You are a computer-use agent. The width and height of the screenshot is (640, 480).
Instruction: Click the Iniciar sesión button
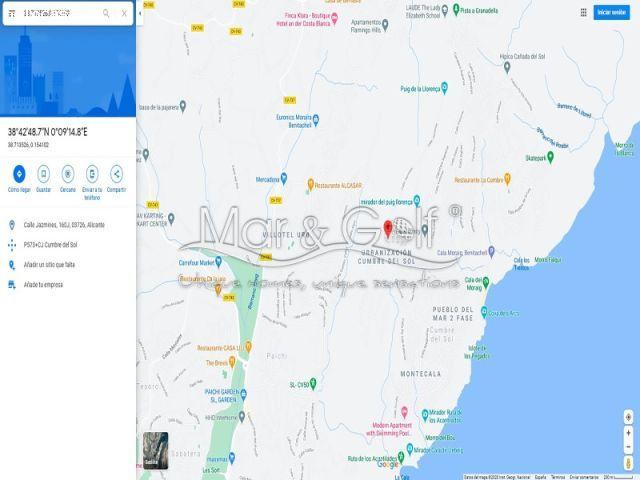click(611, 12)
